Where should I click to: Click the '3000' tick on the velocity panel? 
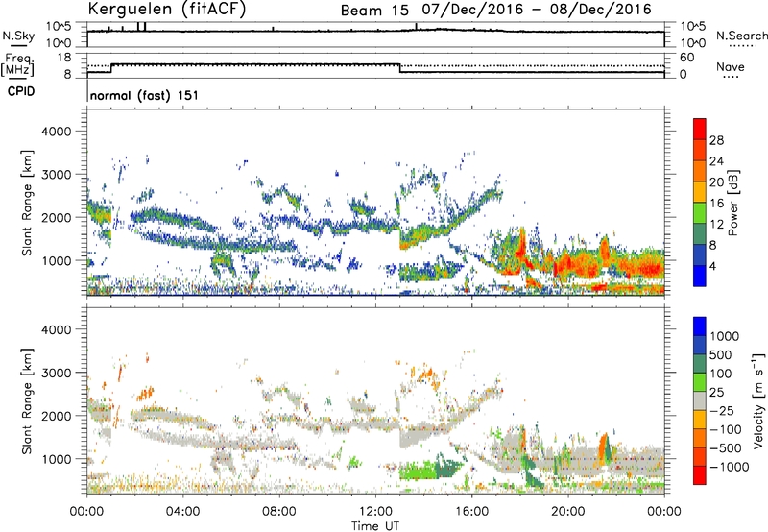click(56, 373)
